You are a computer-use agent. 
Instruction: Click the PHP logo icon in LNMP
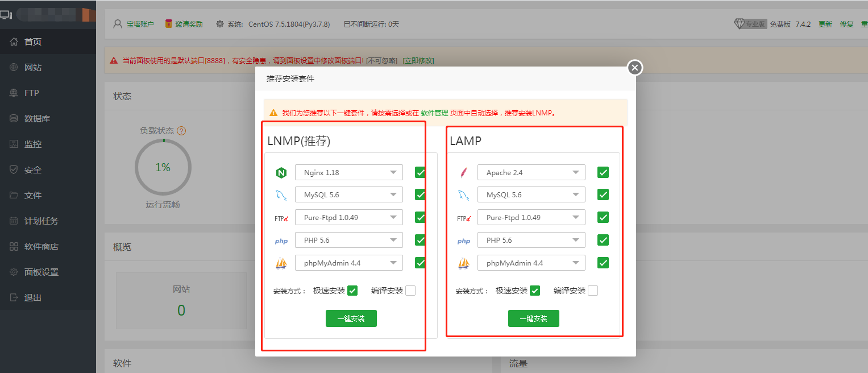(x=281, y=241)
